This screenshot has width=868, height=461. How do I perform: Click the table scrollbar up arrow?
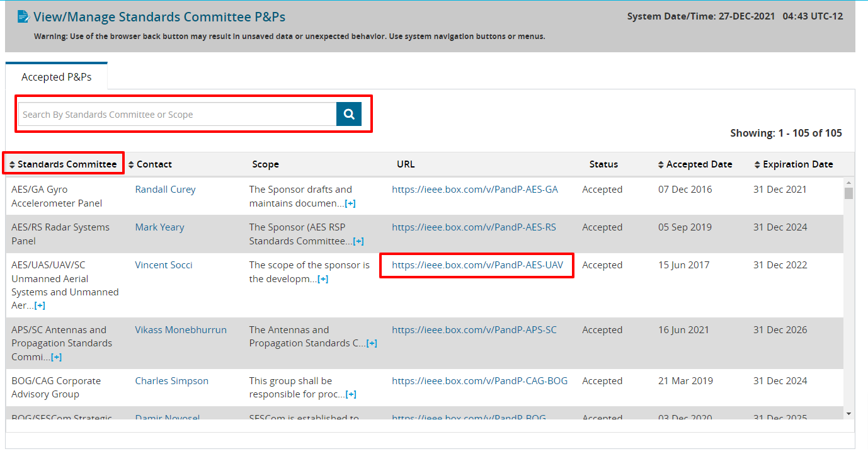click(848, 183)
